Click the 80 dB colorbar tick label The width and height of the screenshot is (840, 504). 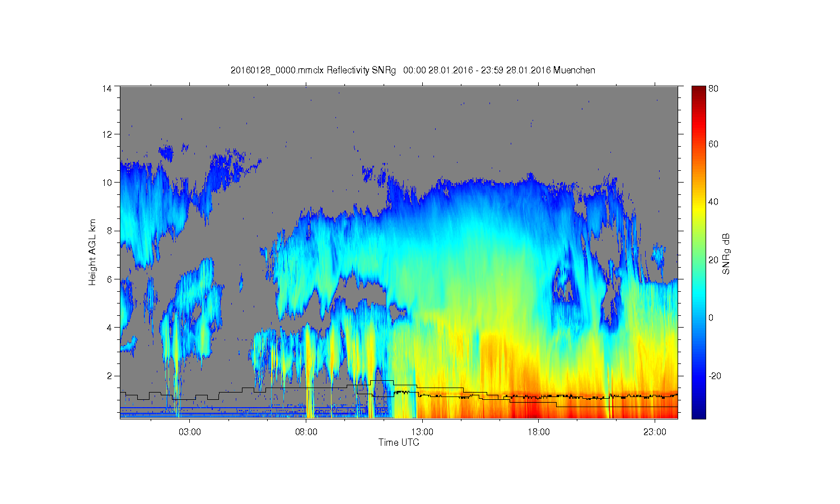(x=713, y=88)
